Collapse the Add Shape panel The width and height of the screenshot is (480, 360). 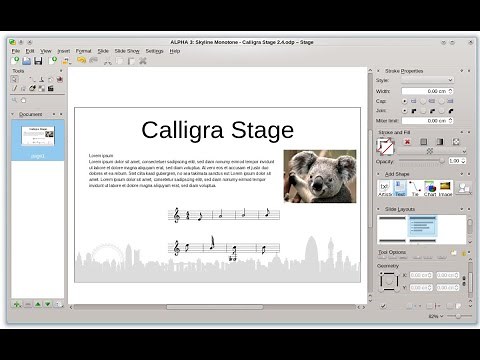378,174
